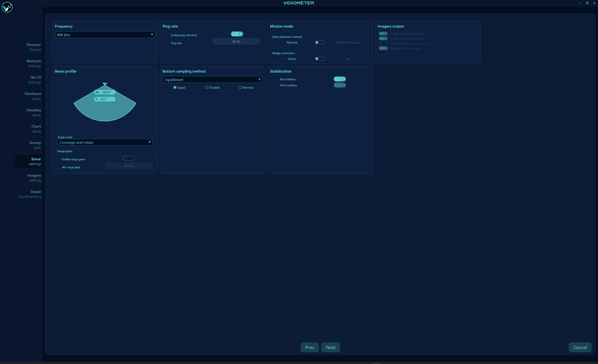Click the Voxometer logo icon
The image size is (598, 364).
tap(7, 7)
